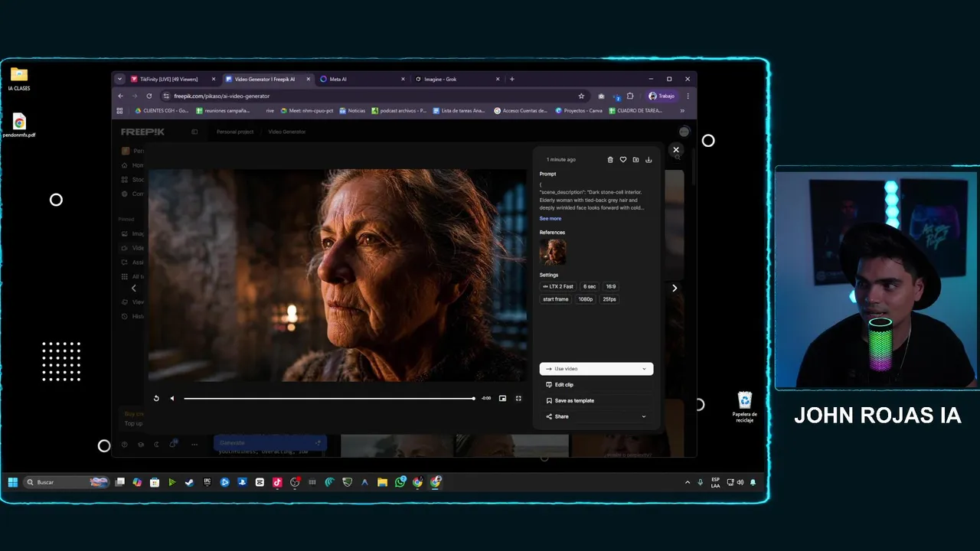The height and width of the screenshot is (551, 980).
Task: Close the video preview overlay
Action: click(x=676, y=150)
